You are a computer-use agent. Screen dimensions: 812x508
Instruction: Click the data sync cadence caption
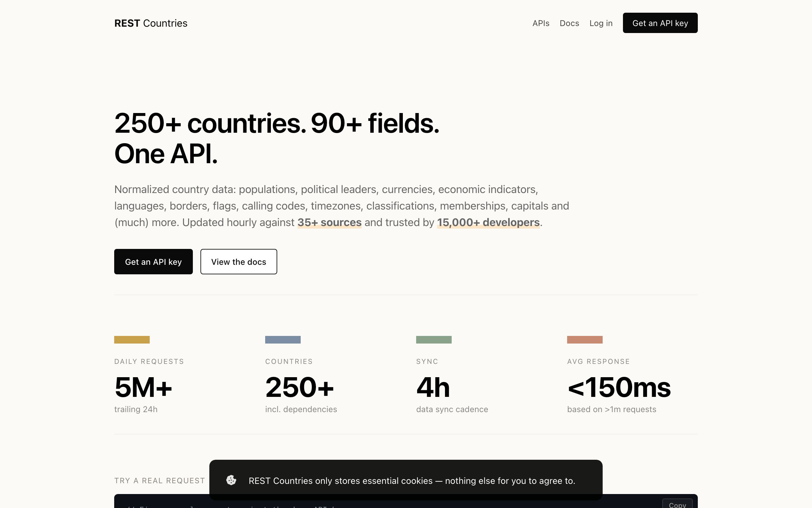pyautogui.click(x=452, y=409)
